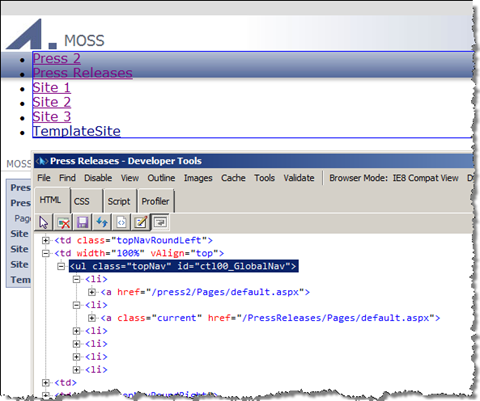Activate the select element by click arrow tool
480x401 pixels.
(x=44, y=222)
